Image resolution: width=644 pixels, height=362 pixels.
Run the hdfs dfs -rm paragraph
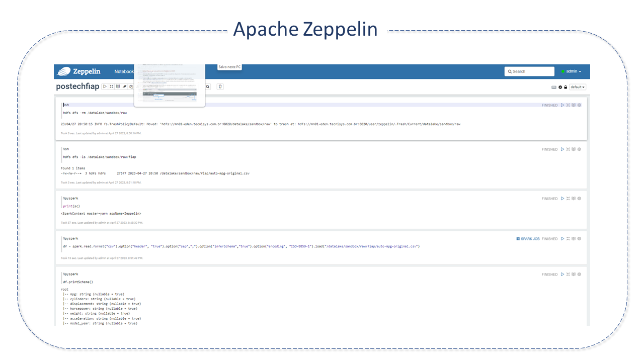562,105
